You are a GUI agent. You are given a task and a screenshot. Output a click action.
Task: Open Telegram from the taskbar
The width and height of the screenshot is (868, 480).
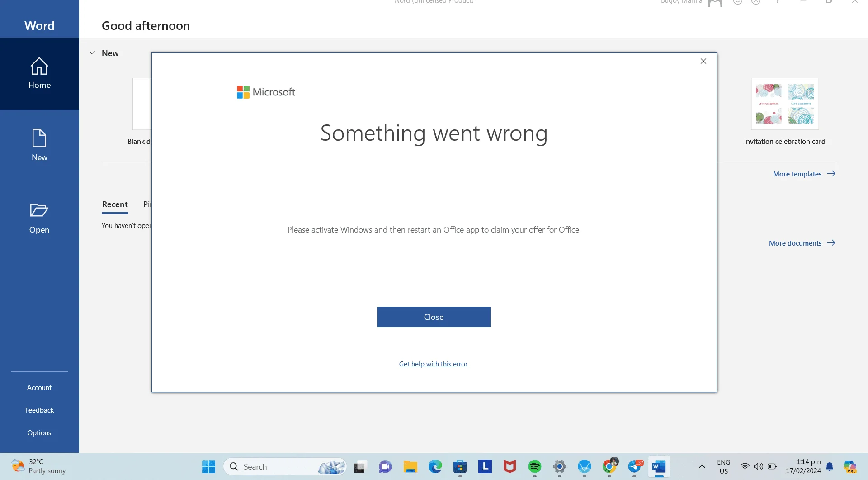tap(635, 467)
